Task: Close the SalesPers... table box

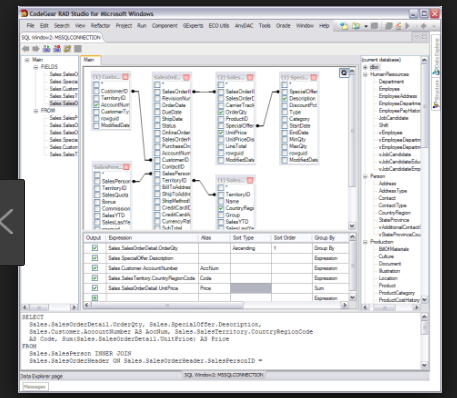Action: 126,167
